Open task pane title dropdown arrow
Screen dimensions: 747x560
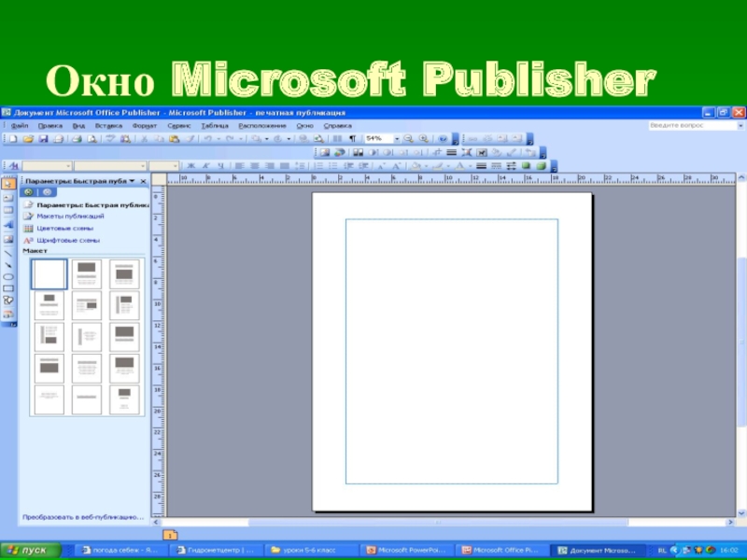[132, 181]
